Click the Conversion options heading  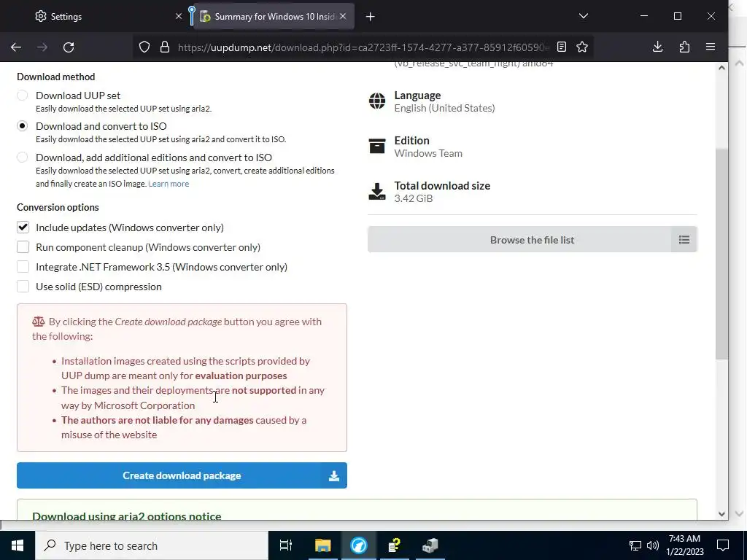pyautogui.click(x=58, y=207)
